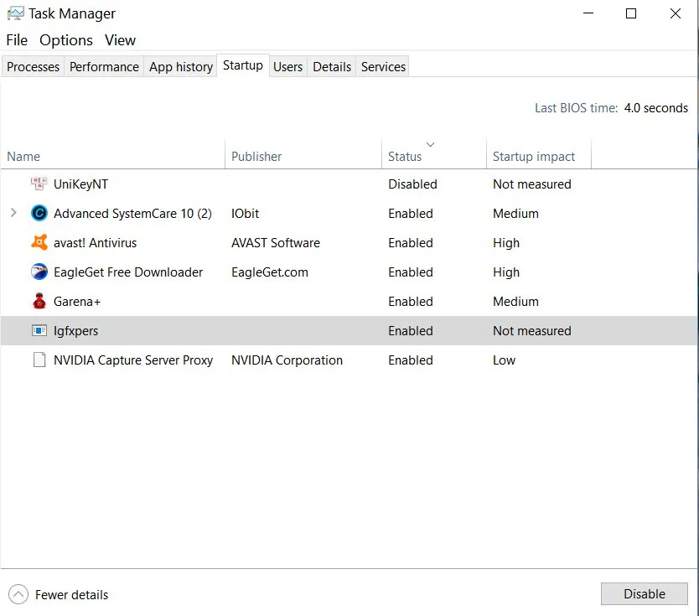Close the Task Manager window
Image resolution: width=699 pixels, height=616 pixels.
676,13
